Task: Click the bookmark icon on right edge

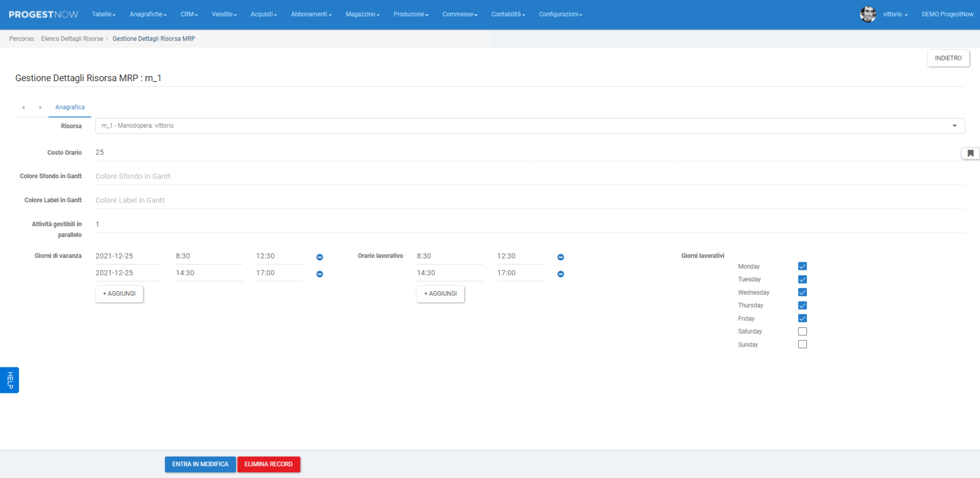Action: (970, 153)
